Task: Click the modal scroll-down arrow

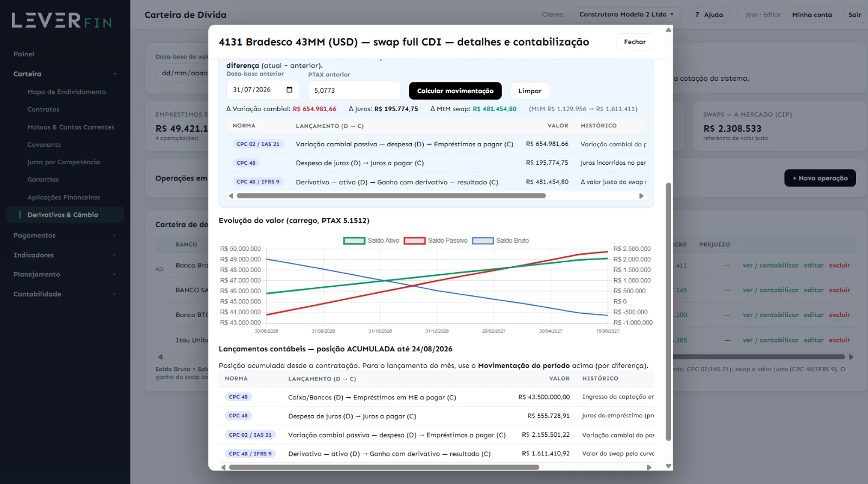Action: click(x=668, y=466)
